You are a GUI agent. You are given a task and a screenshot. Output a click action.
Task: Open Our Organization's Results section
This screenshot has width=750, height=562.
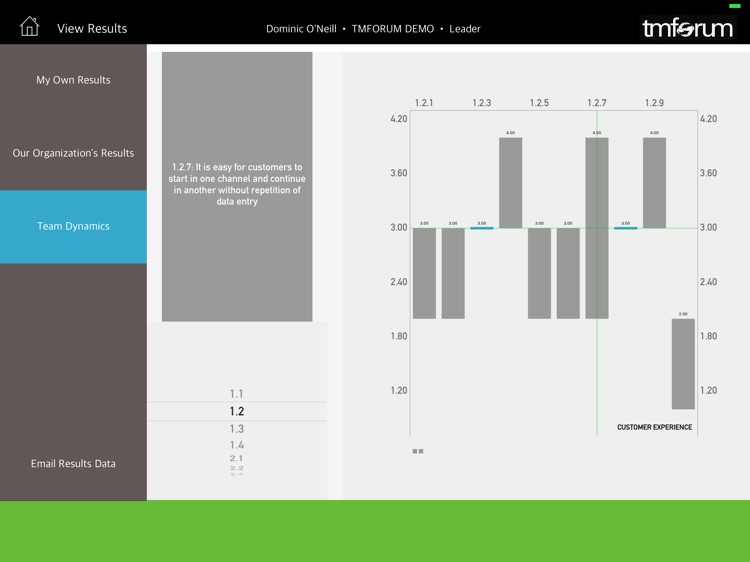tap(73, 154)
